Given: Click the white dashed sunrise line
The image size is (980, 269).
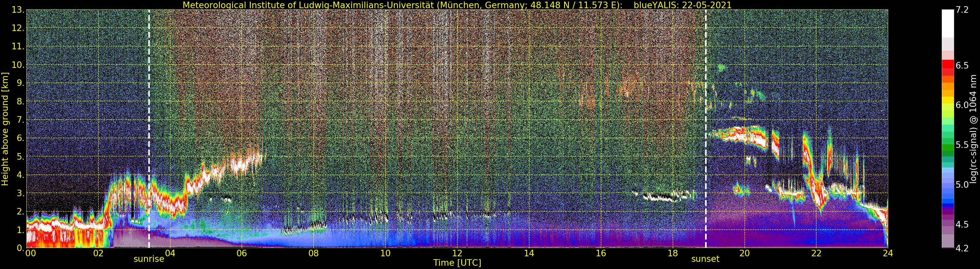Looking at the screenshot, I should (x=149, y=129).
